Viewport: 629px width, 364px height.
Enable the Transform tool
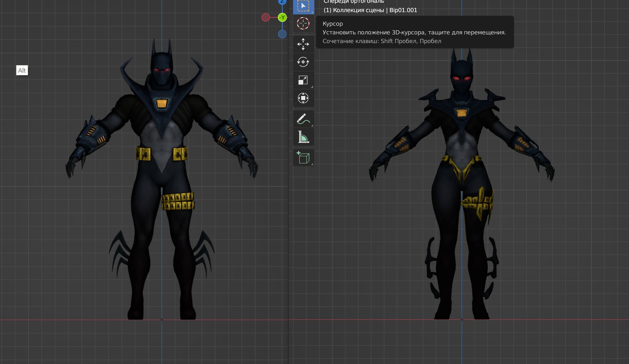click(x=303, y=98)
